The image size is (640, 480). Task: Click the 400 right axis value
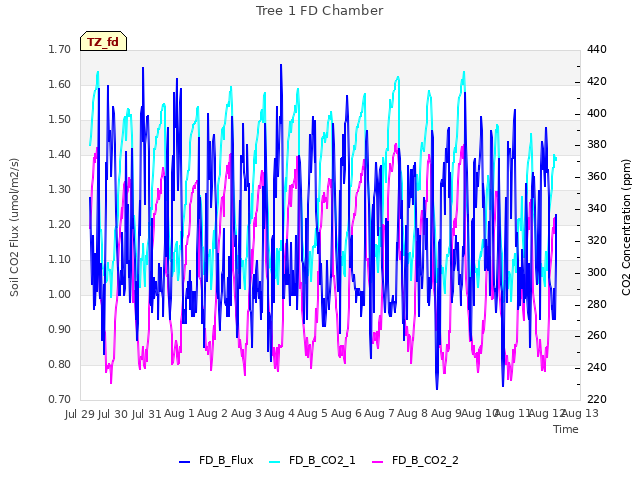[597, 113]
